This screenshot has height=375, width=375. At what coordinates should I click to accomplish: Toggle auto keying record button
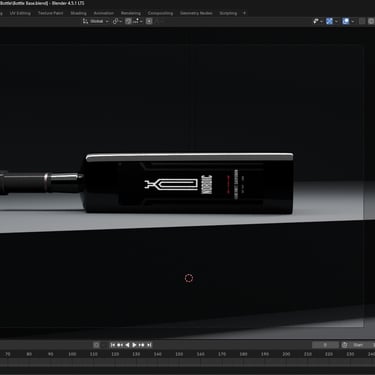coord(96,345)
